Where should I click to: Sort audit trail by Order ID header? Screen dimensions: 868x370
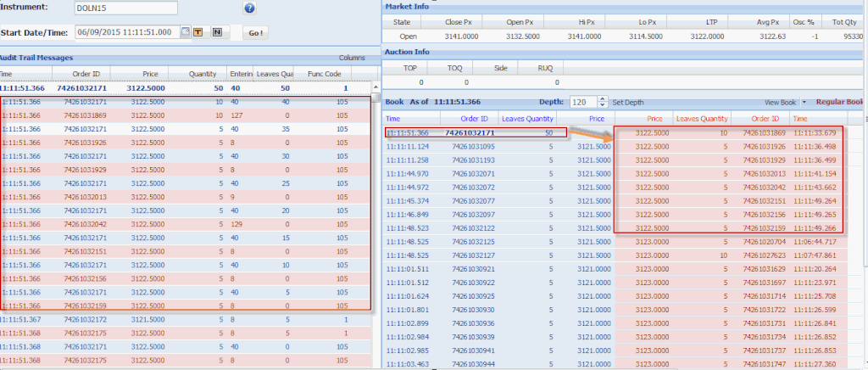(x=86, y=74)
